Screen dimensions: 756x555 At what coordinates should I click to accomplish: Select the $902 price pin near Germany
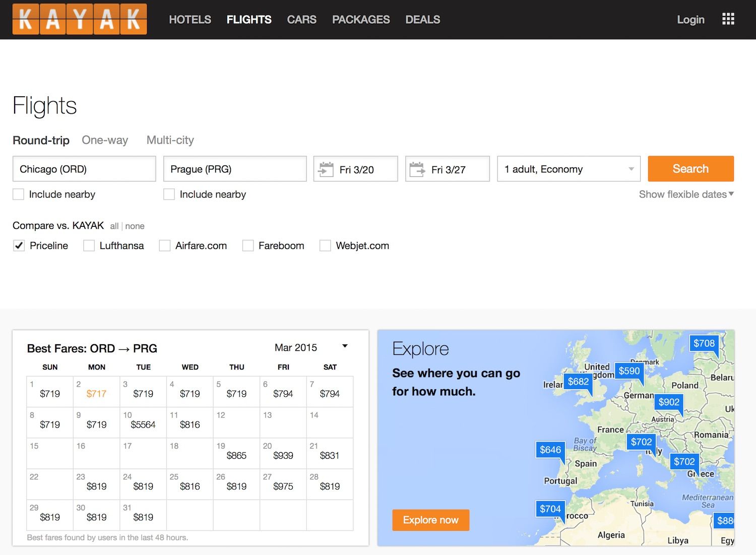click(x=669, y=402)
